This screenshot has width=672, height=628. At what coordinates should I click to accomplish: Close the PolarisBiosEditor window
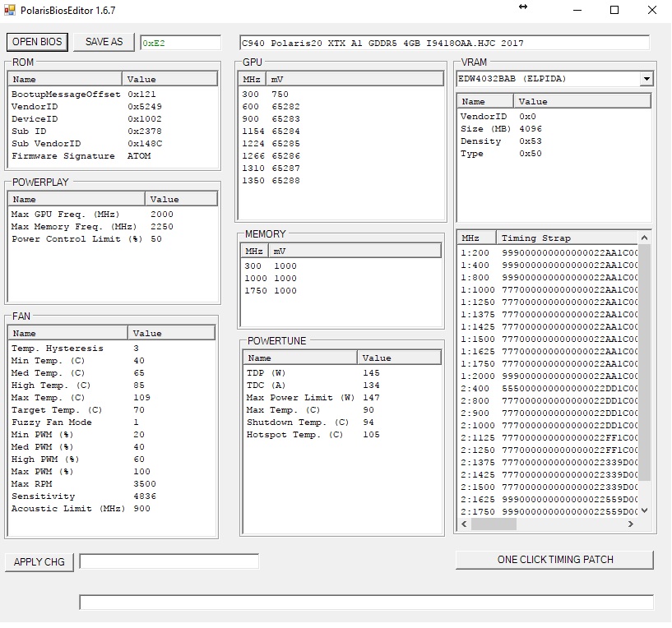coord(652,10)
